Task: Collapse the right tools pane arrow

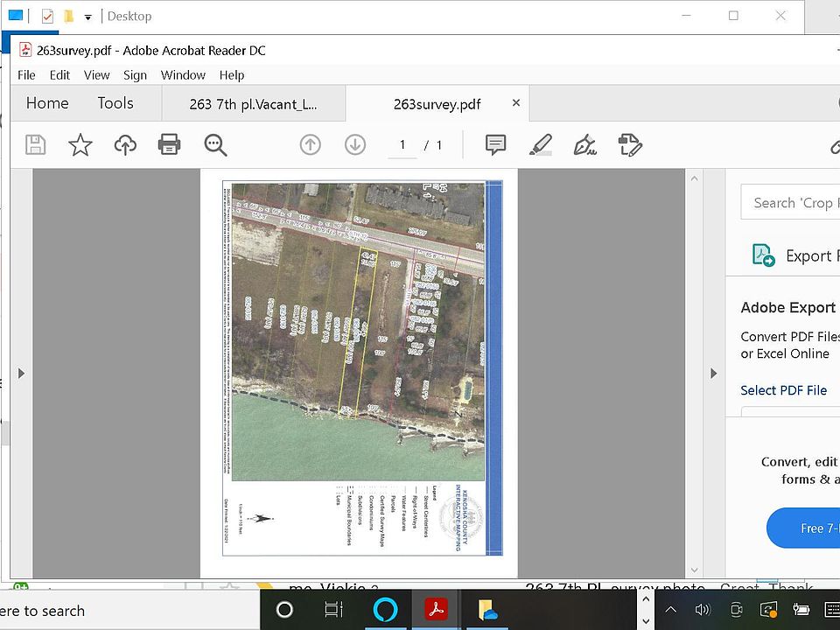Action: click(713, 374)
